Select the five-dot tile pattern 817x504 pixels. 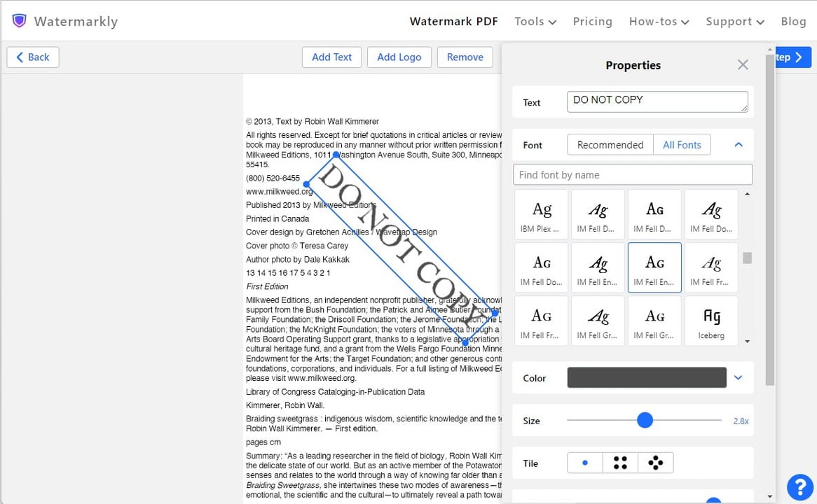click(x=656, y=463)
